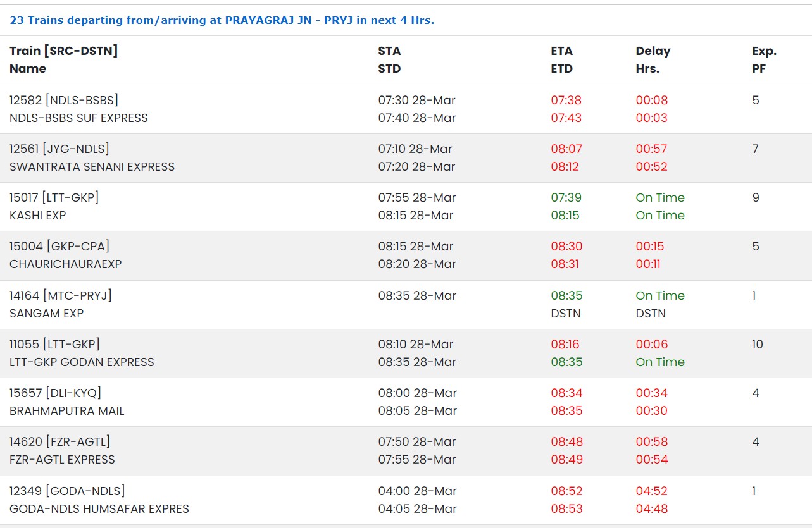Click the 'Train [SRC-DSTN]' column header
Screen dimensions: 812x528
coord(64,51)
